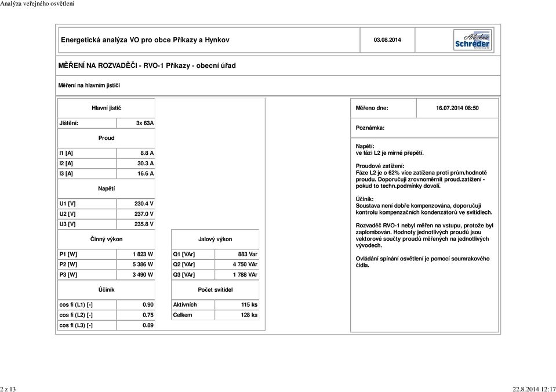
Task: Select the P3 value 3 490 W
Action: 143,275
